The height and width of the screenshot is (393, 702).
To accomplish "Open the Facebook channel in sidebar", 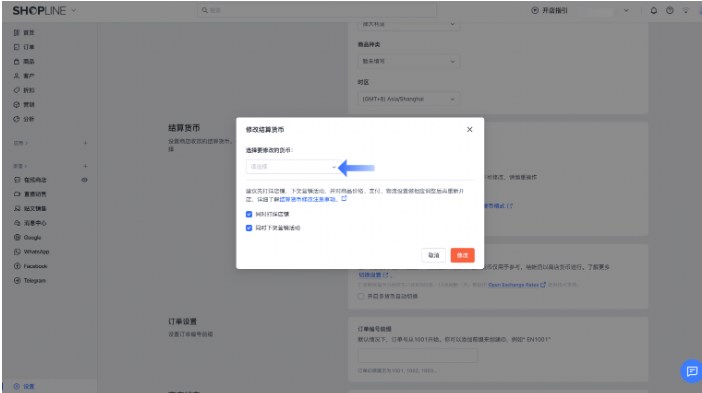I will click(x=35, y=266).
